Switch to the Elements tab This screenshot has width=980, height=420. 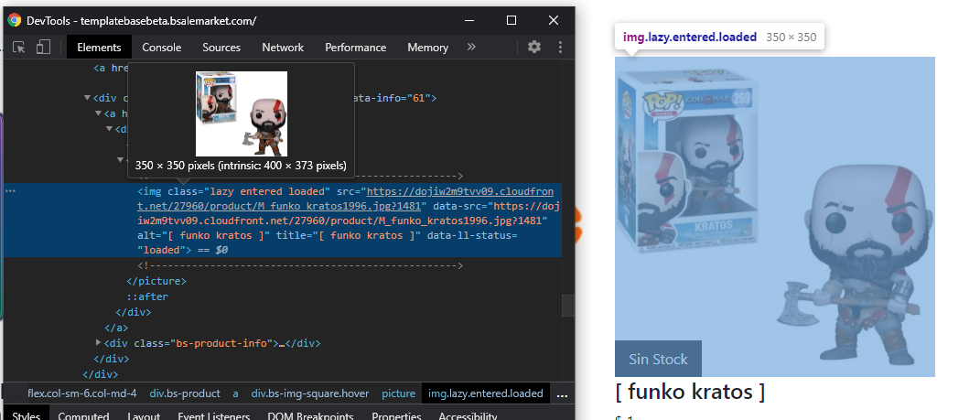[99, 48]
